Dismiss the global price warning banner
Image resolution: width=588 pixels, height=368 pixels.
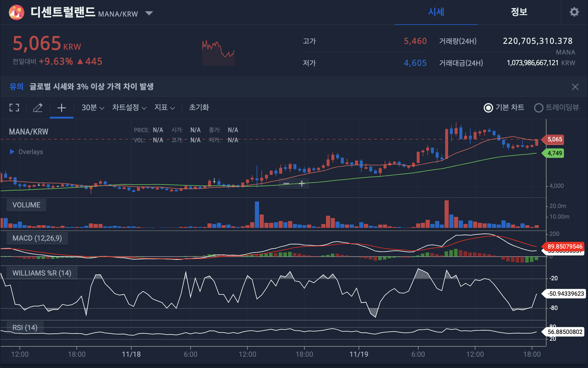click(575, 87)
